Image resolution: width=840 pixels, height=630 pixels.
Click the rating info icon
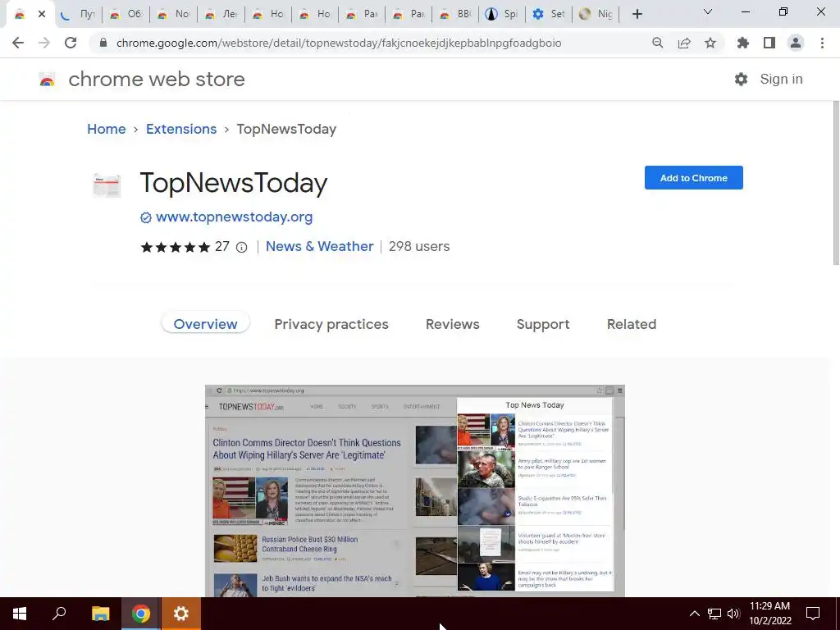click(x=242, y=247)
